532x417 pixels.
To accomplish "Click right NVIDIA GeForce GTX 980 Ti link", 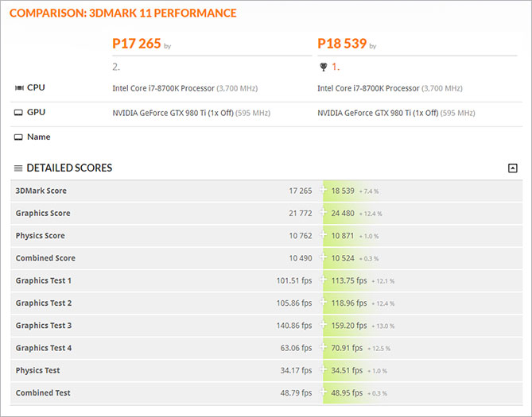I will [x=378, y=113].
